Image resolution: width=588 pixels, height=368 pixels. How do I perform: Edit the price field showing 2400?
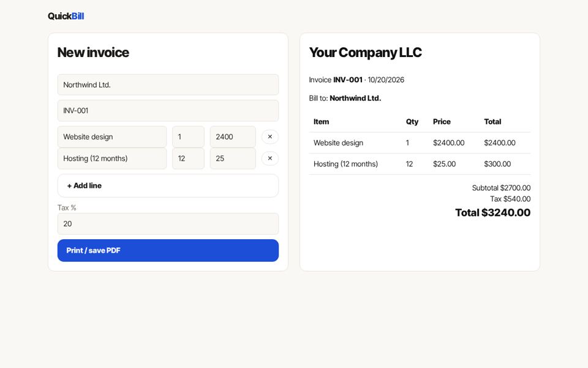233,137
